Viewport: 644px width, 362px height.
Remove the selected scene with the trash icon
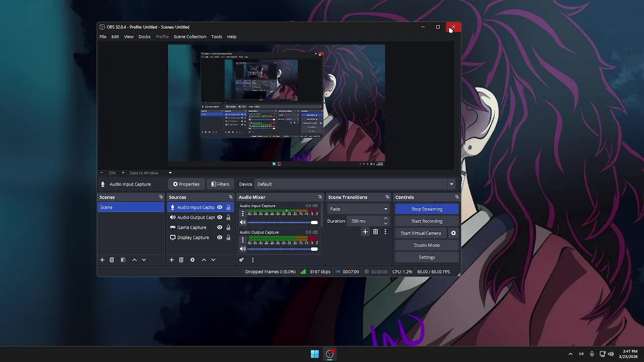112,260
